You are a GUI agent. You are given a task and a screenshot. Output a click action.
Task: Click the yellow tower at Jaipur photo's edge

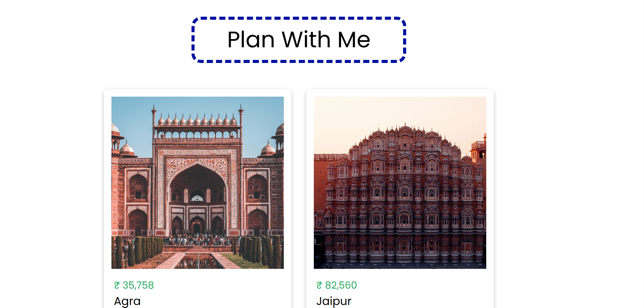coord(479,148)
